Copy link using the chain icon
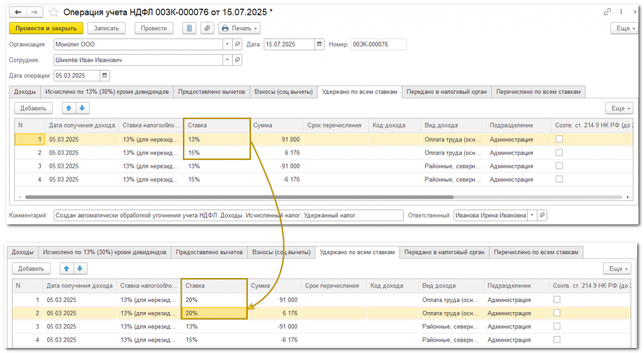 pos(607,12)
